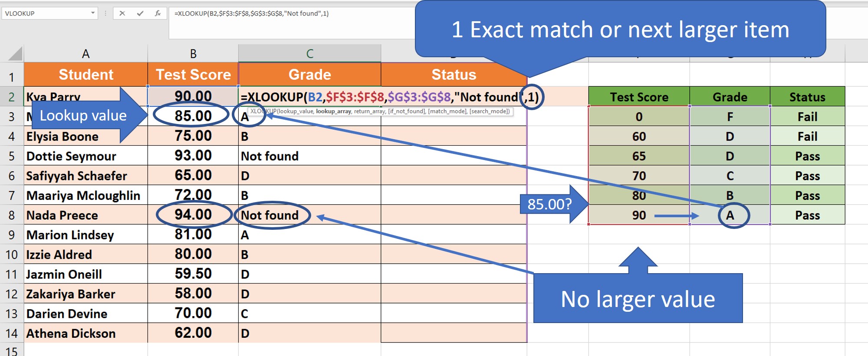Click return_array in the XLOOKUP tooltip
This screenshot has width=868, height=356.
click(x=369, y=111)
